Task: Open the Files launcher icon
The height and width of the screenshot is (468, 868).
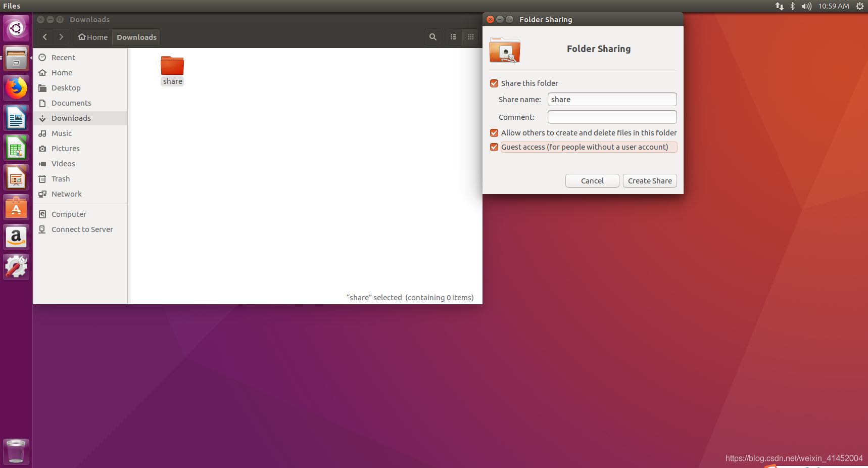Action: coord(16,58)
